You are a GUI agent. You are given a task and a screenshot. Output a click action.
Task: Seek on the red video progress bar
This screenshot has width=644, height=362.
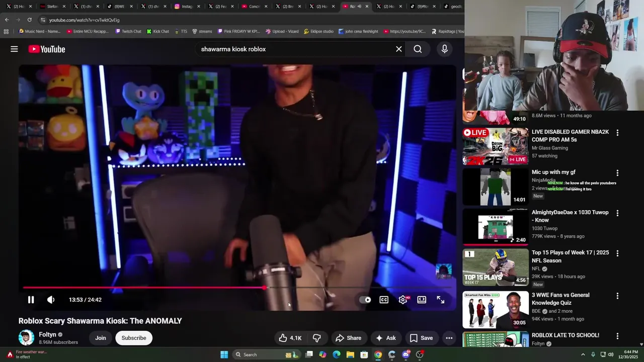click(236, 288)
